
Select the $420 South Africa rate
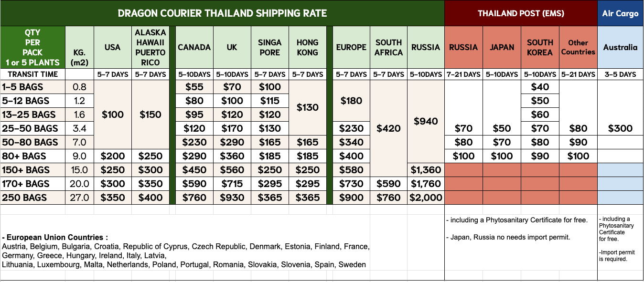[x=388, y=128]
